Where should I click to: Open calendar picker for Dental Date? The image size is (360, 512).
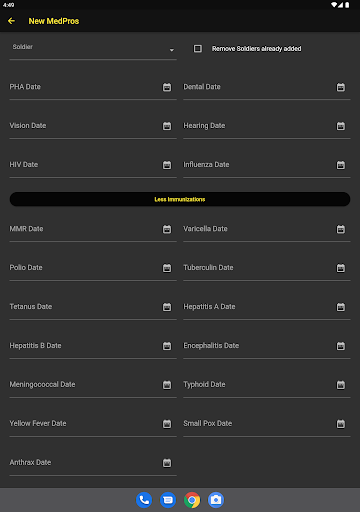341,87
